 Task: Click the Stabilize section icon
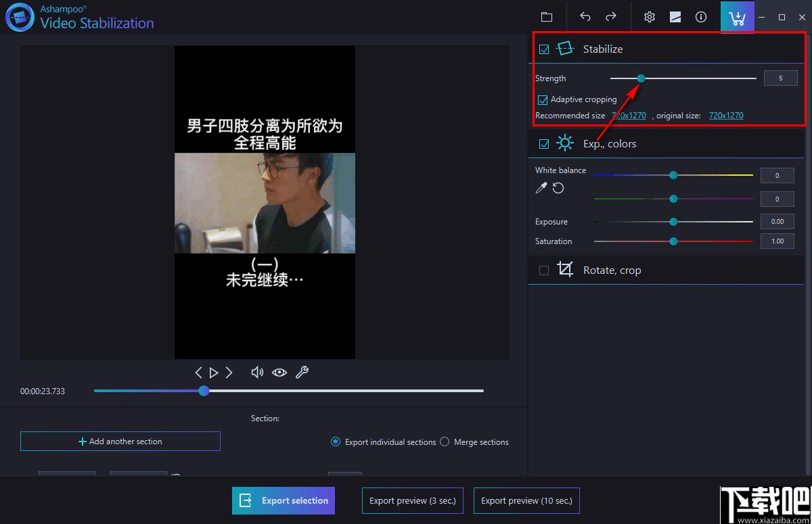tap(565, 49)
